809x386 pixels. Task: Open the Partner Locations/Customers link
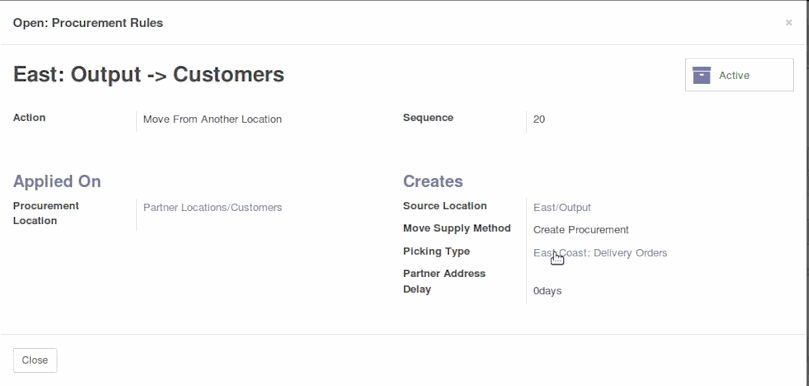pos(213,207)
